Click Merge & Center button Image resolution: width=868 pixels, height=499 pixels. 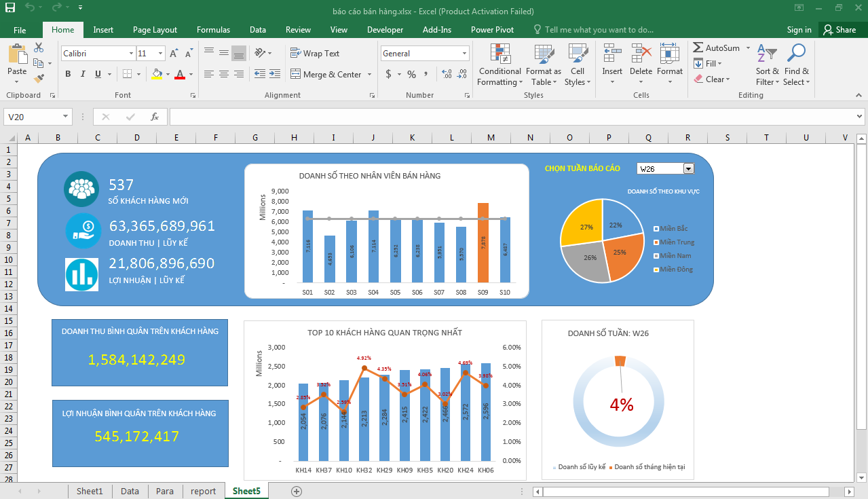pos(326,74)
